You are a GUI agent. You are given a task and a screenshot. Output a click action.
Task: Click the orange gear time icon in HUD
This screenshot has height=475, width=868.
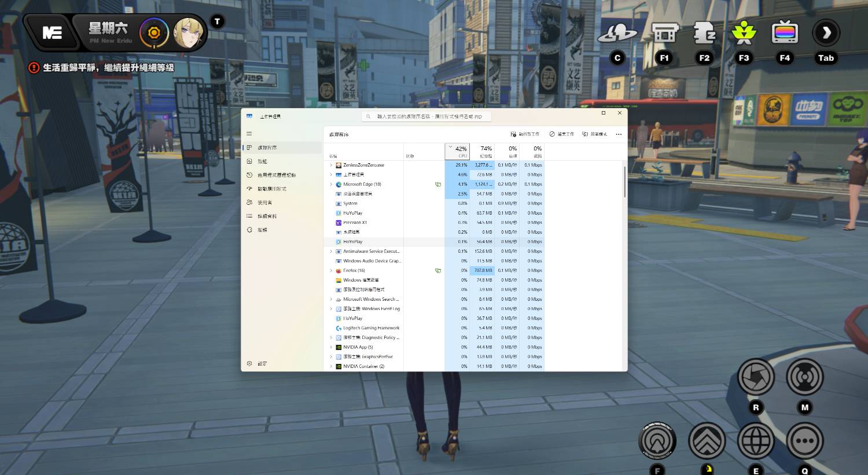pos(154,33)
